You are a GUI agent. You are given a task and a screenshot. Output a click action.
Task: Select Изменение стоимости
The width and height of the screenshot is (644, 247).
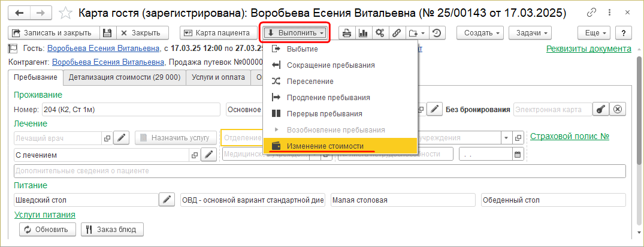point(340,146)
